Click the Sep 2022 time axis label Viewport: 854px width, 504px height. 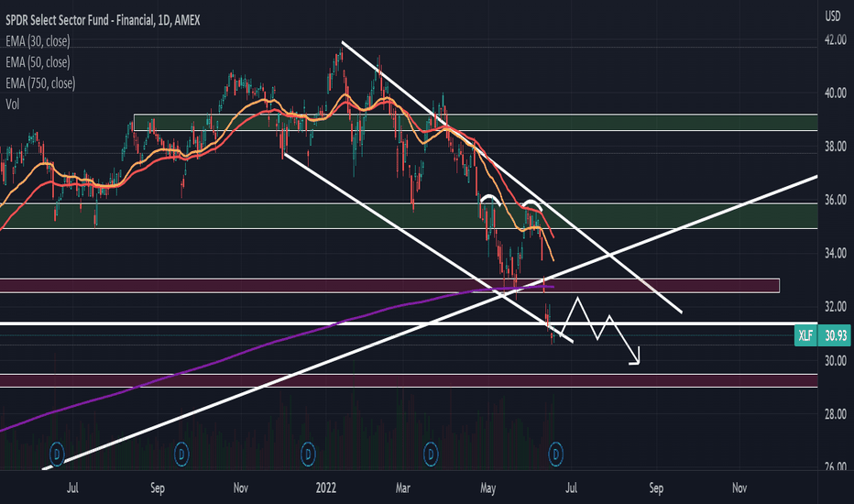click(656, 488)
